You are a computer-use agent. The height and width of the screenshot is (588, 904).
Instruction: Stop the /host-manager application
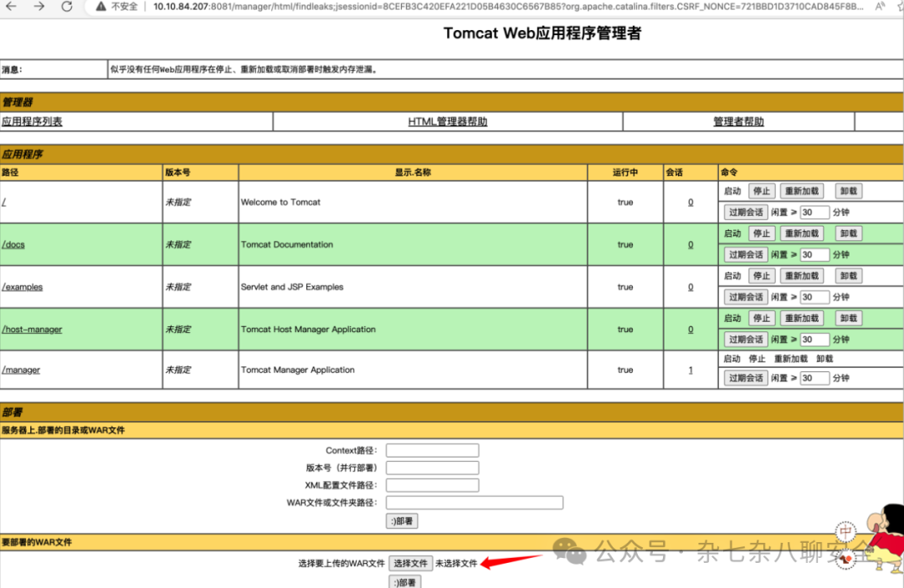[761, 318]
